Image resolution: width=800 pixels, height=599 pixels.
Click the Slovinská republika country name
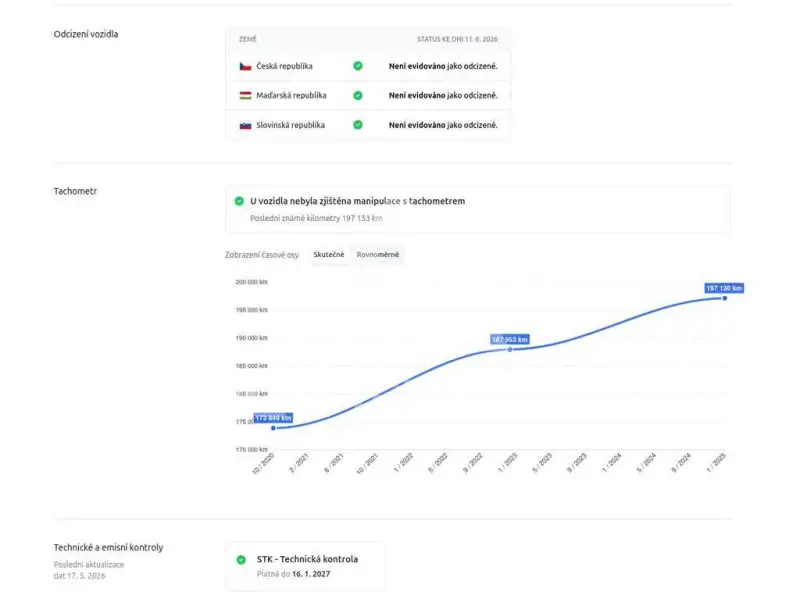click(290, 125)
